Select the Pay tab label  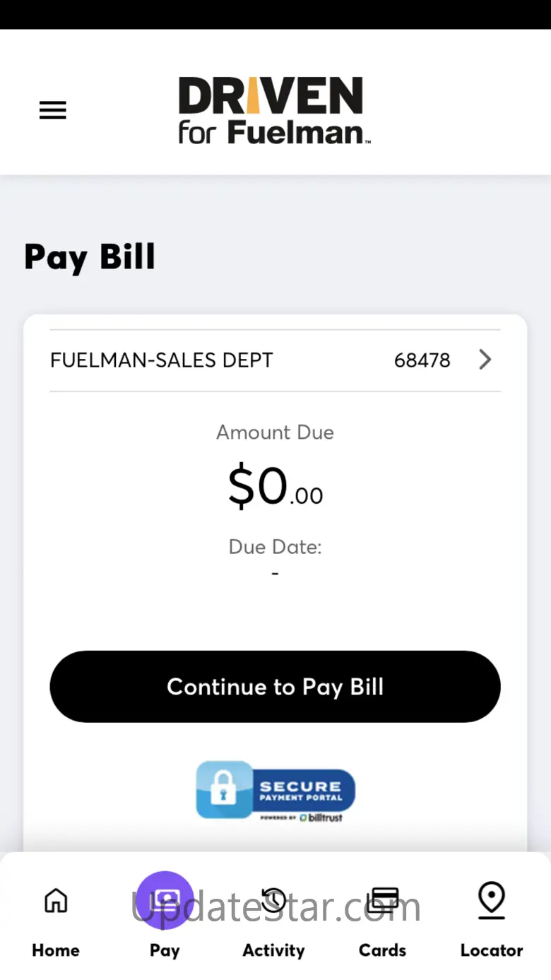coord(165,950)
